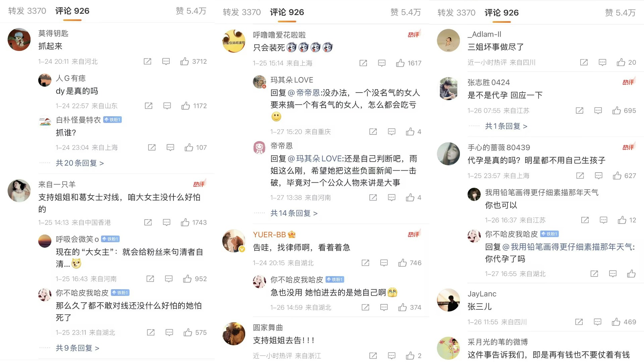Image resolution: width=644 pixels, height=362 pixels.
Task: Like 你不哈皮我哈皮's reply about 你代孕了吗
Action: point(631,274)
